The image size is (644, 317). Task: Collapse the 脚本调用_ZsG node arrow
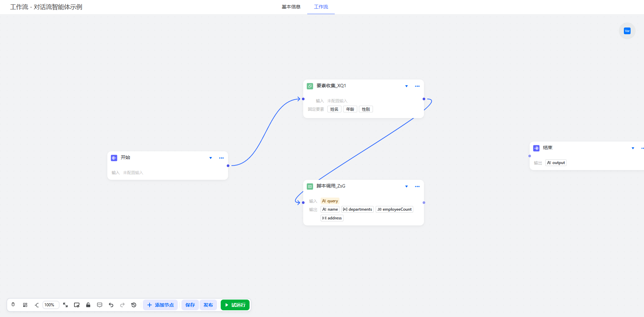pyautogui.click(x=407, y=187)
